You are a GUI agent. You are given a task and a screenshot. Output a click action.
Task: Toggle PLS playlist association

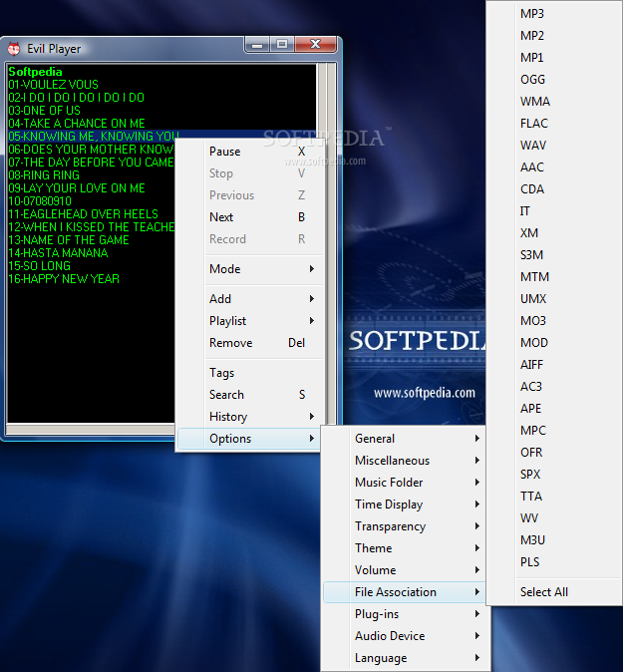pos(554,562)
